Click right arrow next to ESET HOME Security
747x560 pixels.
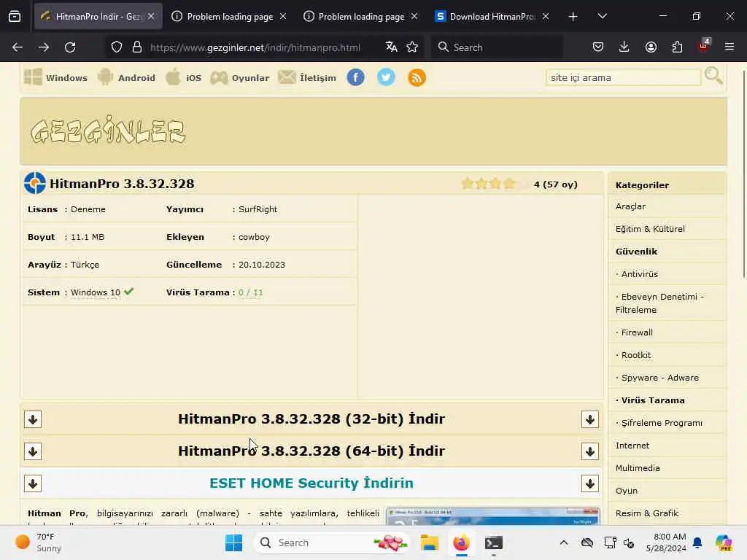[589, 483]
